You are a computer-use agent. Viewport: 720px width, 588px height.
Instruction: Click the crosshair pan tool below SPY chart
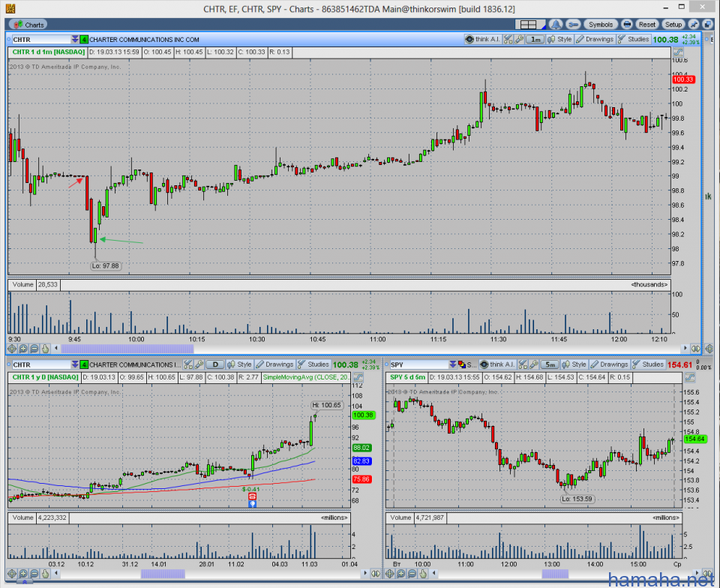click(x=390, y=573)
